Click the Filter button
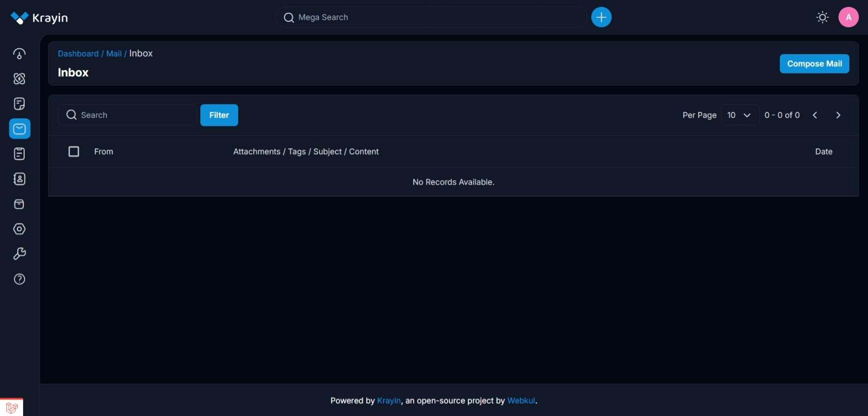 (x=219, y=115)
